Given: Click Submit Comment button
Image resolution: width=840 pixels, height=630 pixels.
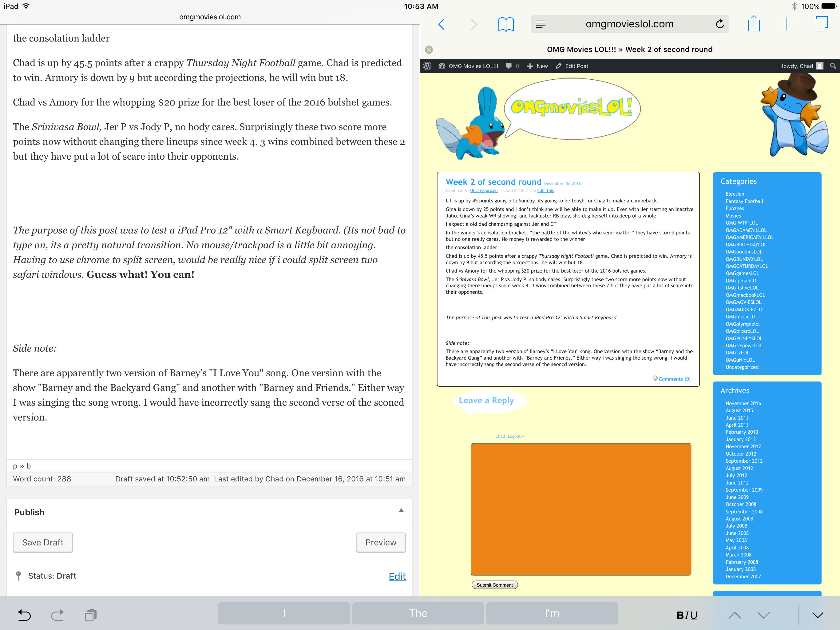Looking at the screenshot, I should coord(494,585).
